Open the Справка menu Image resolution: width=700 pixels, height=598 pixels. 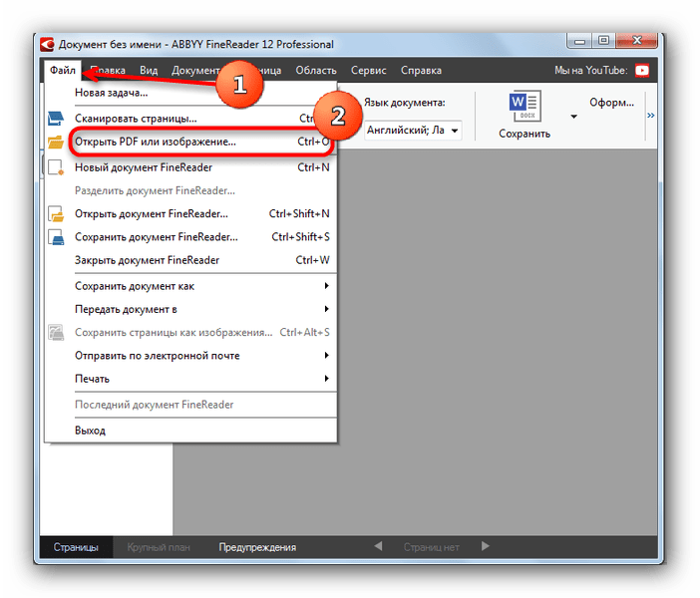point(421,71)
